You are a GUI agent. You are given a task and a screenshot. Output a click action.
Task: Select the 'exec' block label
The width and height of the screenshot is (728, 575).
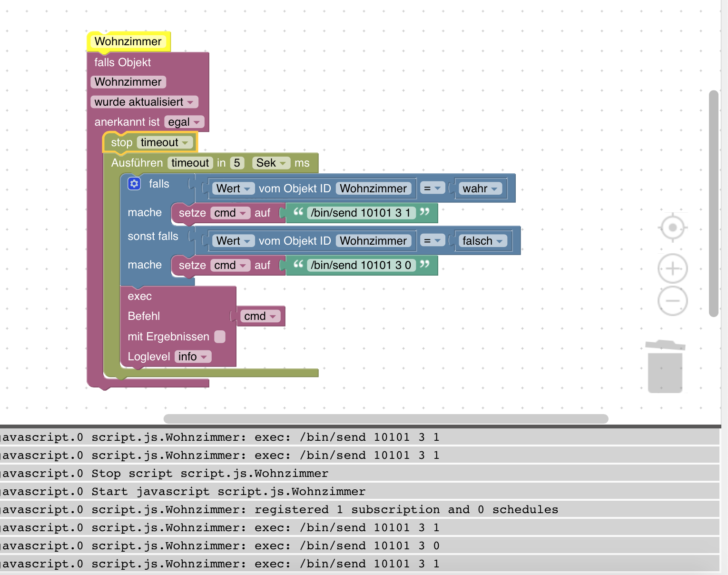click(139, 296)
